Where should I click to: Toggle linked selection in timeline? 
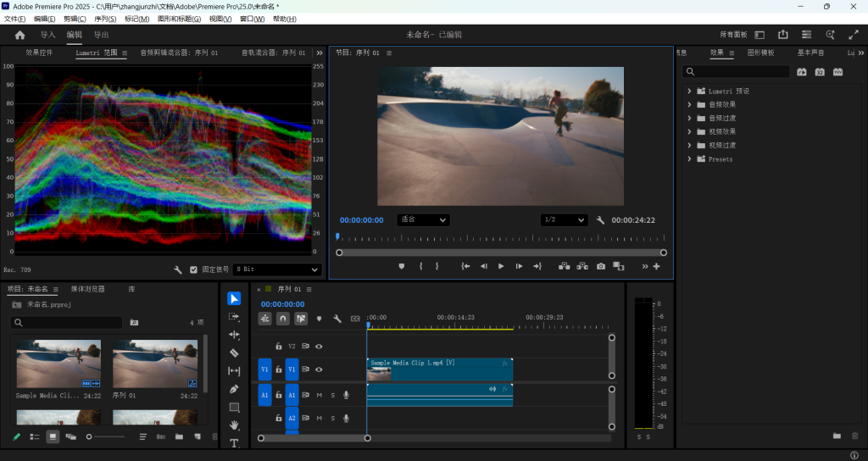[x=301, y=319]
